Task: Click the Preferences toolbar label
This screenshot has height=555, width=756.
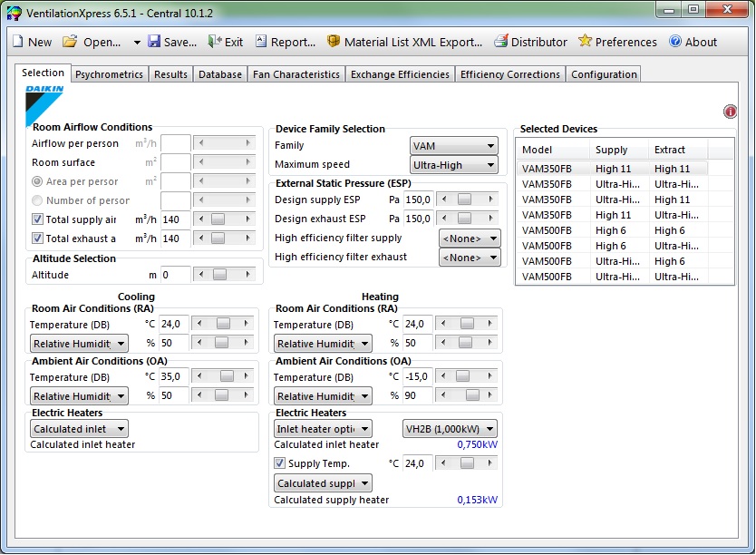Action: [625, 43]
